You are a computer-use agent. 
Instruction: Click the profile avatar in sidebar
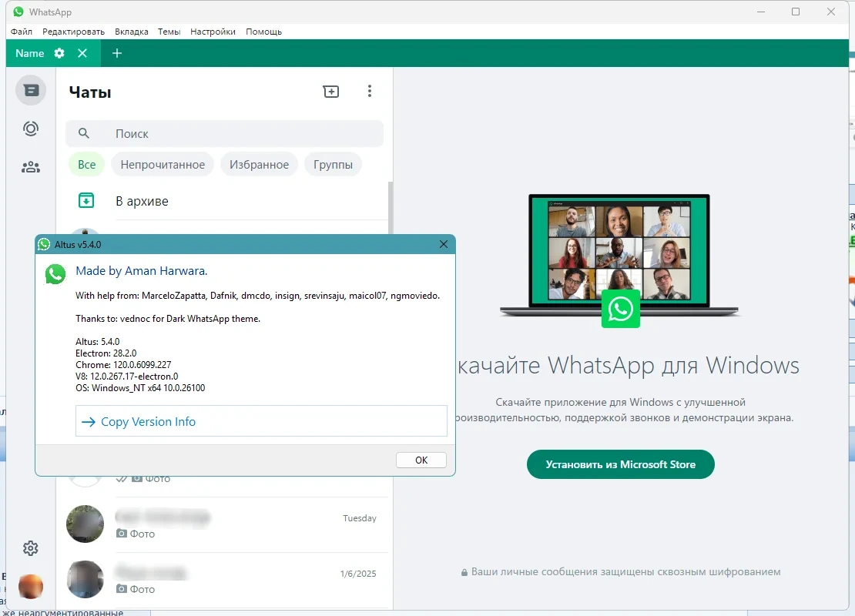pos(31,587)
